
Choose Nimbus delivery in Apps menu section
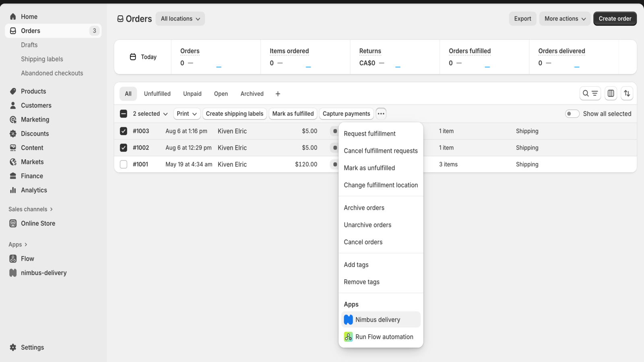pos(378,320)
